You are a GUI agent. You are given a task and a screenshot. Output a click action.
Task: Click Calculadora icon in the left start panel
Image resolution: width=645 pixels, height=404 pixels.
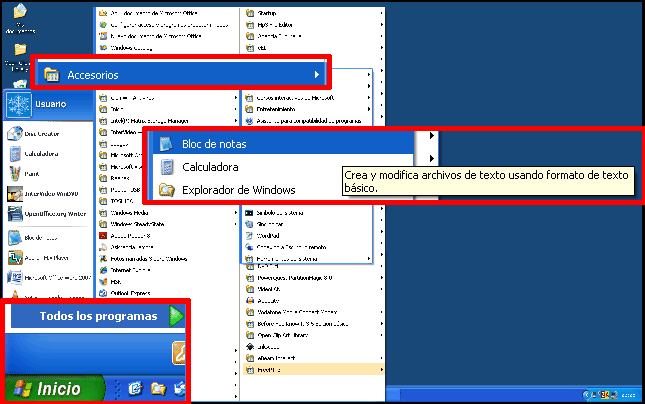pos(16,154)
